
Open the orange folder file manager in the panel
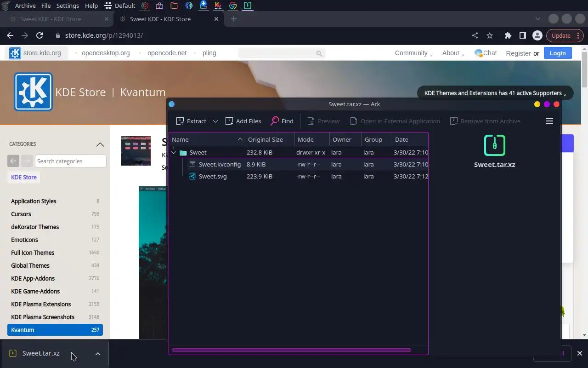coord(174,6)
